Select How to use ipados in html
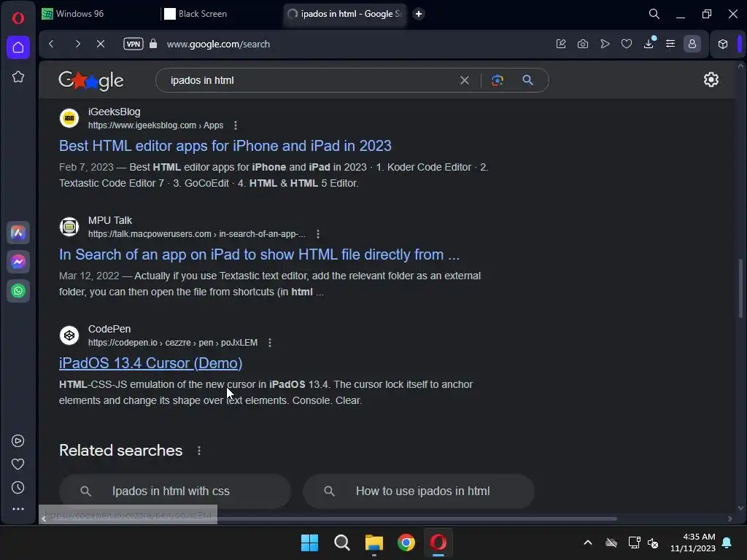The height and width of the screenshot is (560, 747). [x=418, y=491]
